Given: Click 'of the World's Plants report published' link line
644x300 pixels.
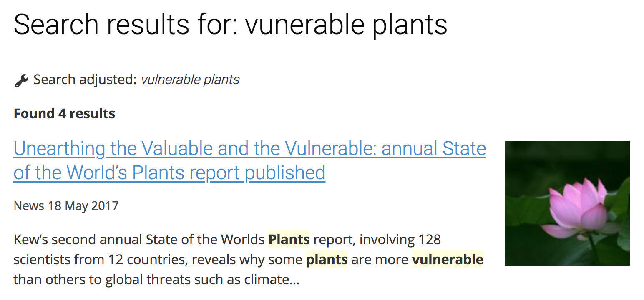Looking at the screenshot, I should tap(169, 172).
